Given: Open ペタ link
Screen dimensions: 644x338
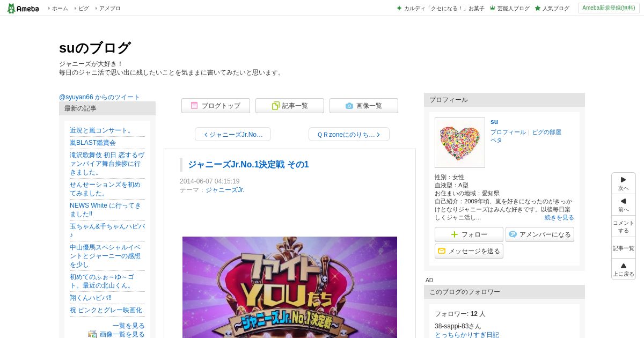Looking at the screenshot, I should 496,140.
